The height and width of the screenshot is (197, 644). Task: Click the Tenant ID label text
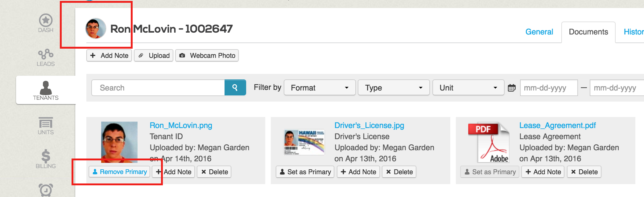pyautogui.click(x=166, y=136)
